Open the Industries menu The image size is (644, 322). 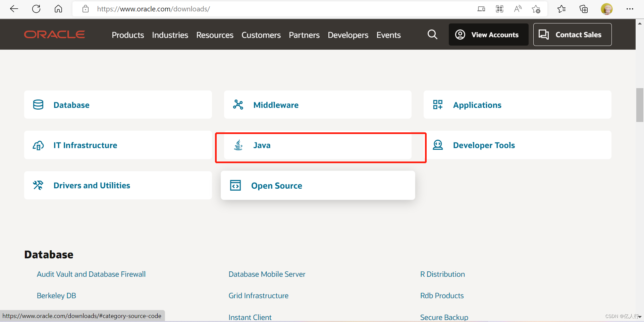point(170,35)
